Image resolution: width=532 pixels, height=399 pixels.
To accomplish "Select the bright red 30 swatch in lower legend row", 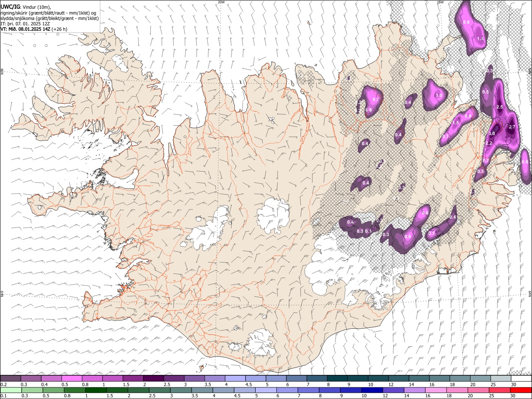I will (521, 390).
